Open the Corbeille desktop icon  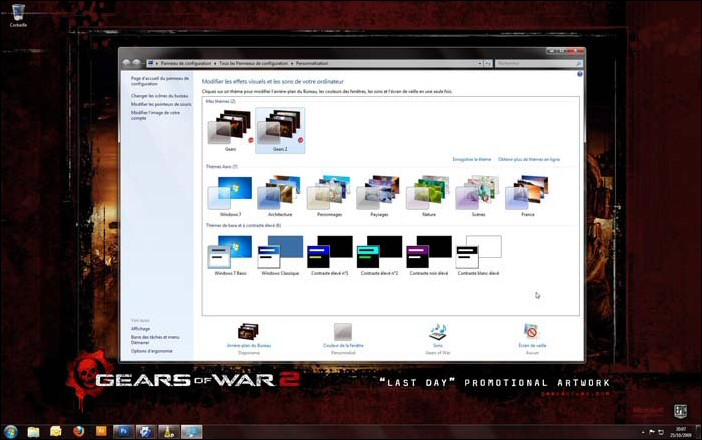click(x=18, y=16)
